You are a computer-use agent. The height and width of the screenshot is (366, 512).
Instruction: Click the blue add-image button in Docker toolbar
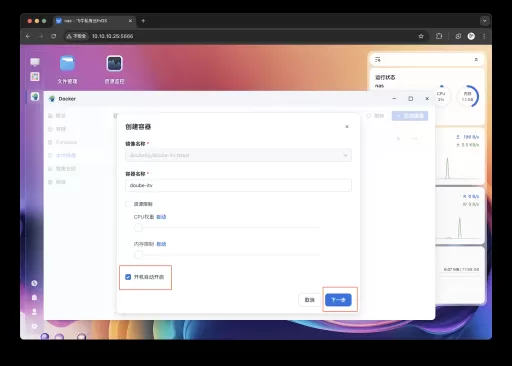point(410,116)
